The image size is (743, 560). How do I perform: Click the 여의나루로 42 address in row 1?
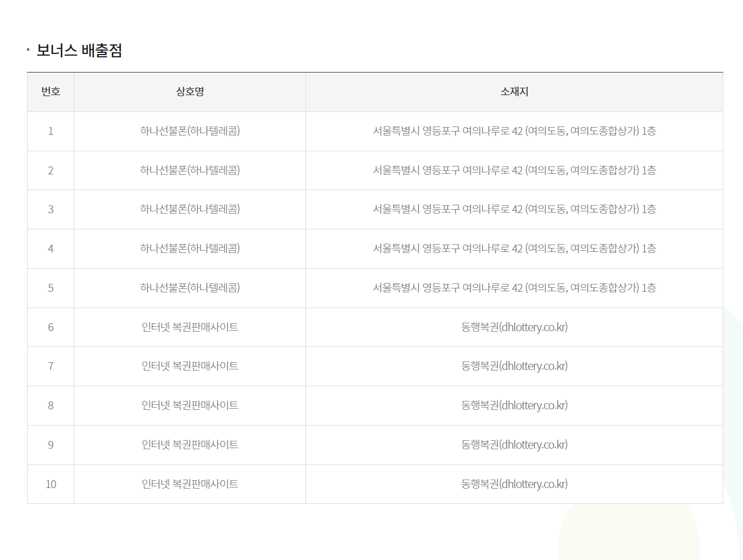pos(515,131)
